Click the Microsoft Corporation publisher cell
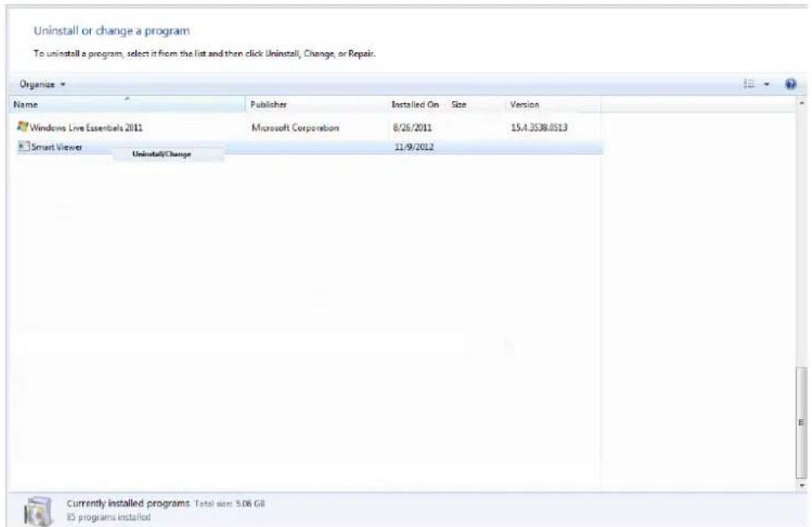 (x=295, y=128)
